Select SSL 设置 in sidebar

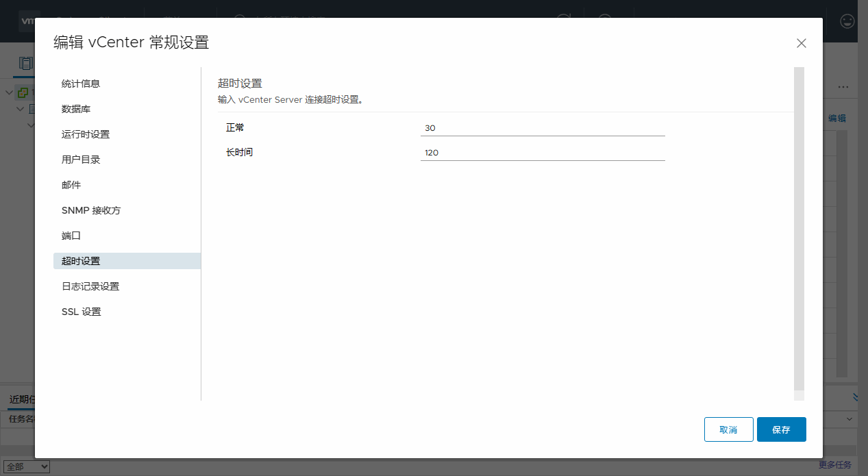(x=82, y=312)
